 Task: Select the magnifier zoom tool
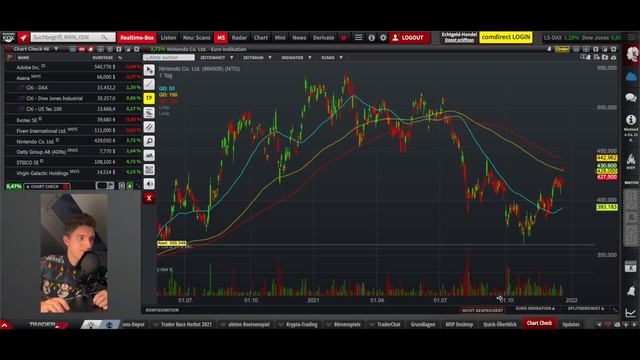pyautogui.click(x=149, y=141)
